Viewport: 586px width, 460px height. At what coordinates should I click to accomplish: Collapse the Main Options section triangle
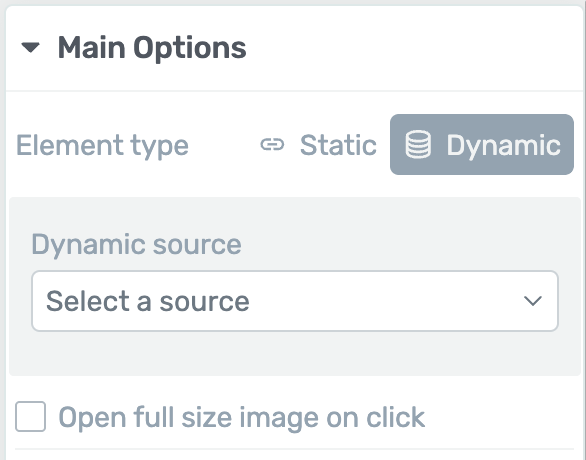click(x=30, y=47)
